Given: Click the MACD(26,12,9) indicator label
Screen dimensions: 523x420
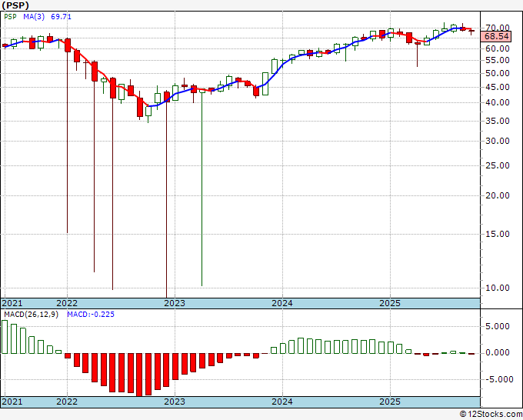Looking at the screenshot, I should pos(31,315).
